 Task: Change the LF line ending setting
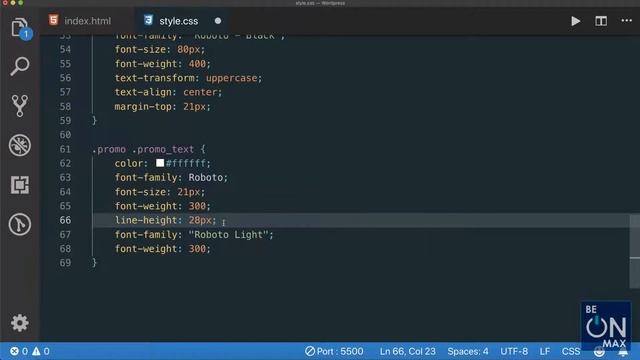(544, 351)
